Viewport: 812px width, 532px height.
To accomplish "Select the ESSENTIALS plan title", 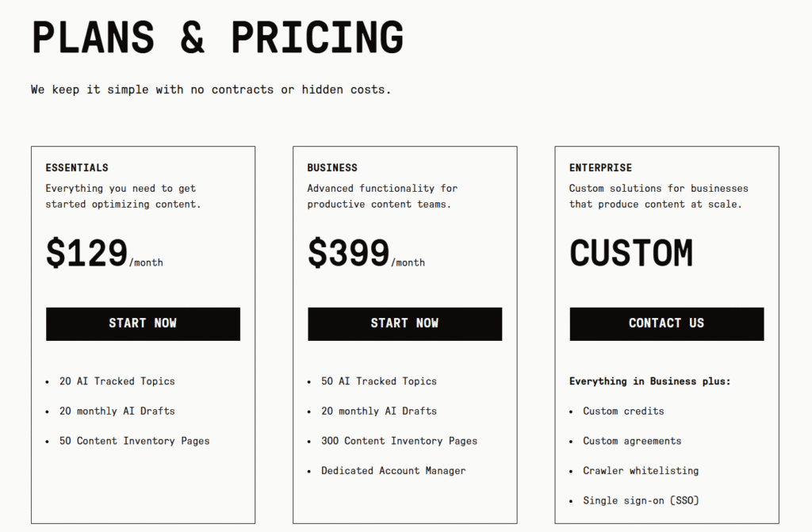I will pos(77,168).
